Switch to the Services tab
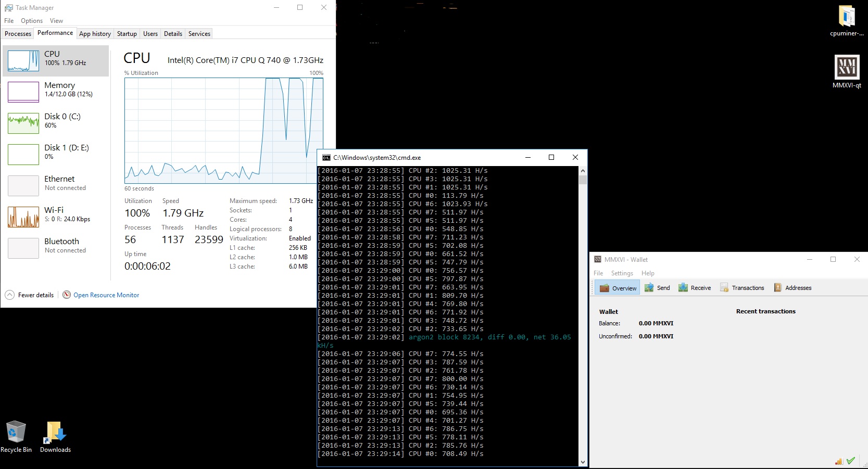This screenshot has height=469, width=868. point(199,34)
